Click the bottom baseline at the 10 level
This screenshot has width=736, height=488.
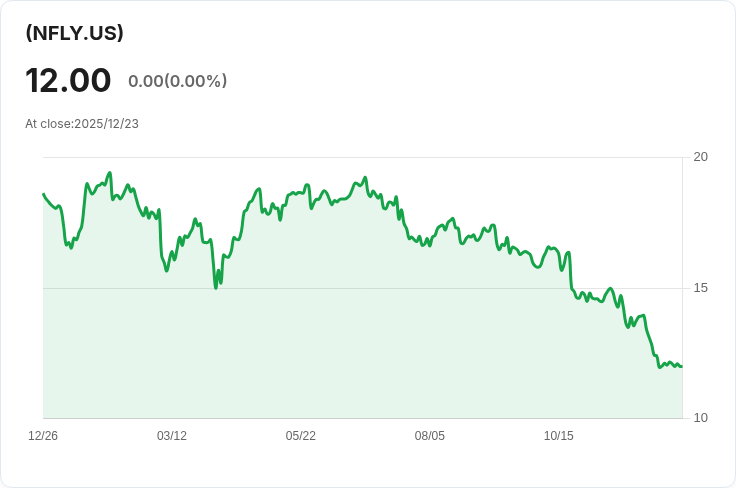click(363, 418)
